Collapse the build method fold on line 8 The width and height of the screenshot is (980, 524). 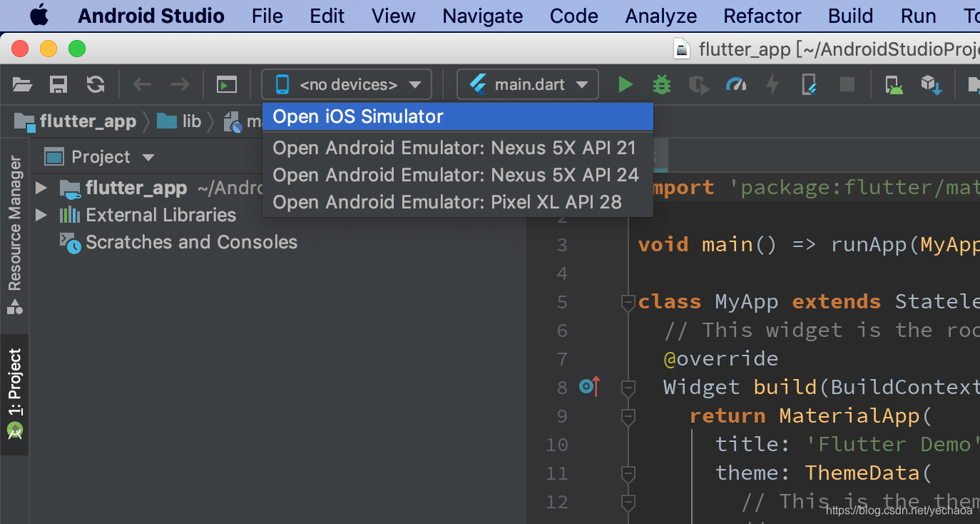628,388
